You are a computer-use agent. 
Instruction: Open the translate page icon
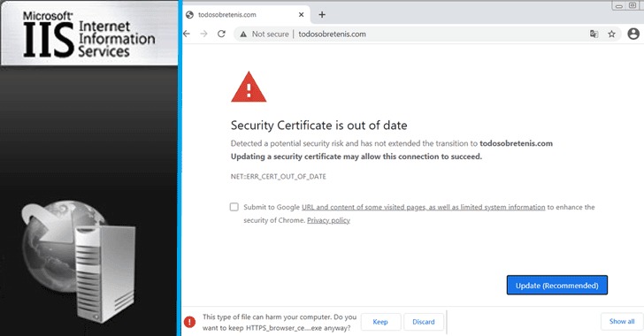(594, 34)
